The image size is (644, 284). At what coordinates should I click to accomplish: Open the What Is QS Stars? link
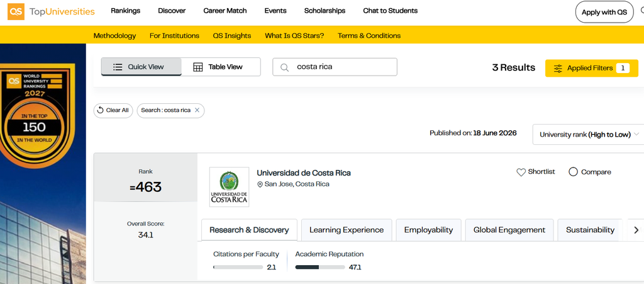pos(294,36)
